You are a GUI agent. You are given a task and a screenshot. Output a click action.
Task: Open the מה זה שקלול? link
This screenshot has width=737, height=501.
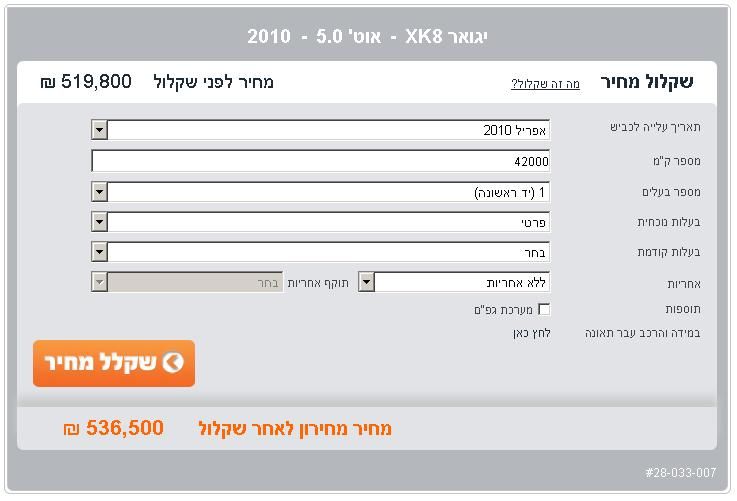(x=545, y=84)
